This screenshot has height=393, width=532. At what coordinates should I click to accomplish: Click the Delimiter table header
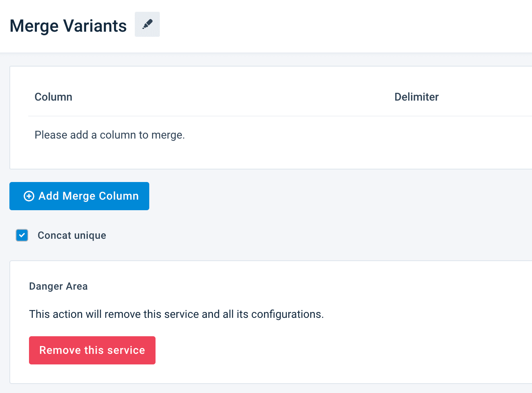[x=416, y=97]
